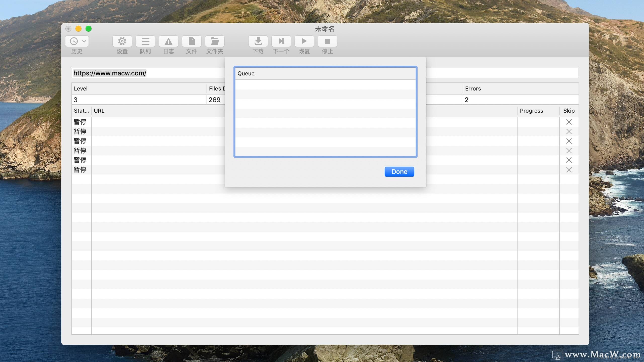Open the Log warning triangle icon
644x362 pixels.
tap(168, 41)
